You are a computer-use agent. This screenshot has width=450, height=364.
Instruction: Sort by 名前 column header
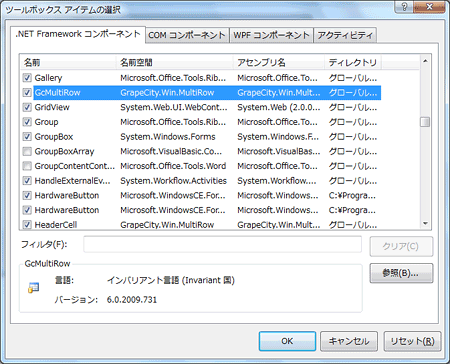tap(68, 62)
